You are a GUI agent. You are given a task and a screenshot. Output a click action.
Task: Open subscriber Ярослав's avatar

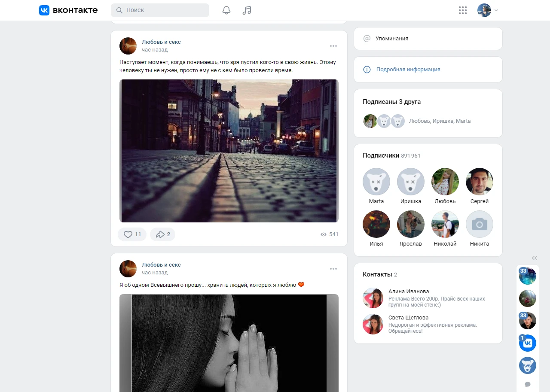[411, 224]
